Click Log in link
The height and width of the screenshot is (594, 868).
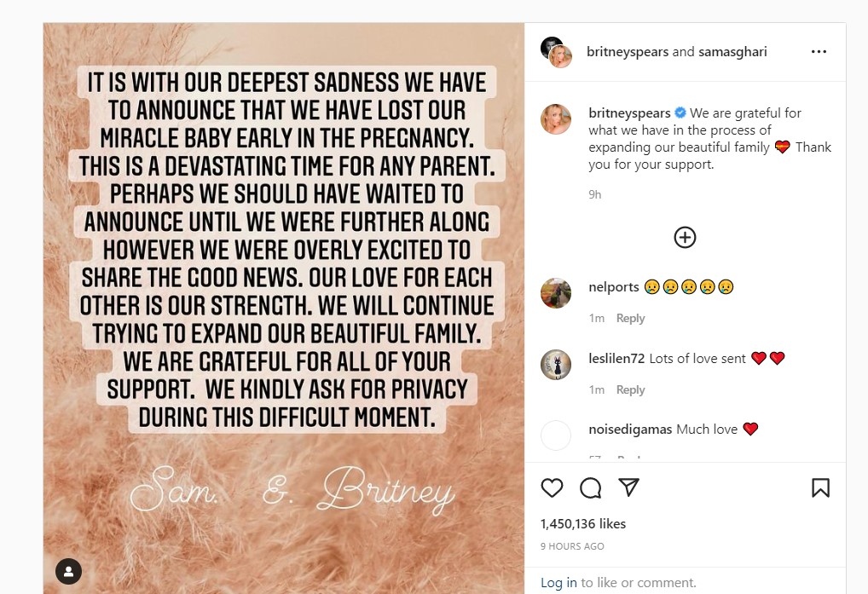558,583
